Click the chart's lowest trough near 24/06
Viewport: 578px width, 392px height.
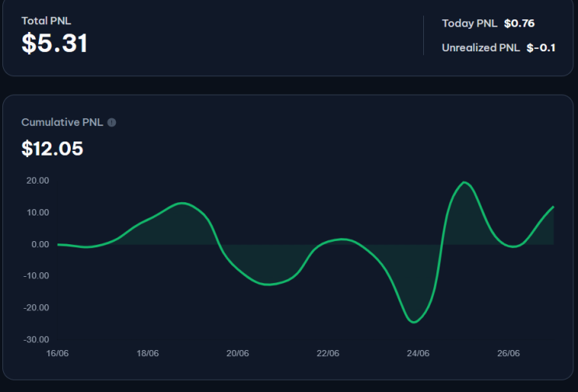(x=414, y=322)
